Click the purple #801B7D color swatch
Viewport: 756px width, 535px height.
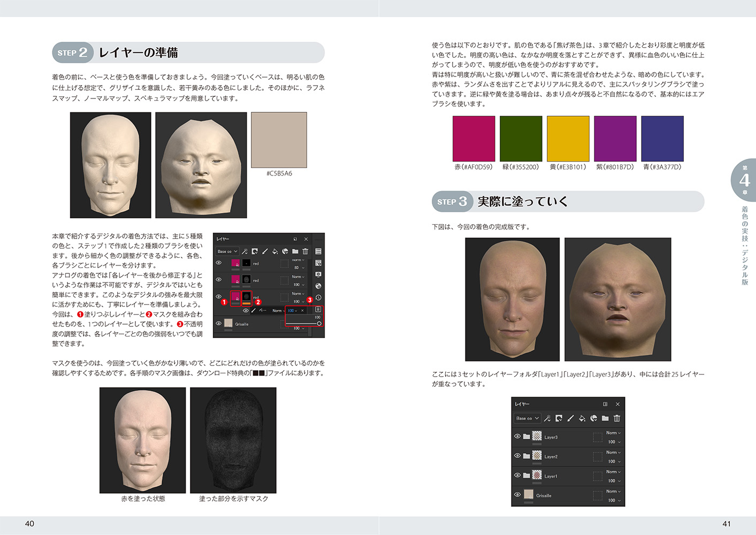coord(615,139)
